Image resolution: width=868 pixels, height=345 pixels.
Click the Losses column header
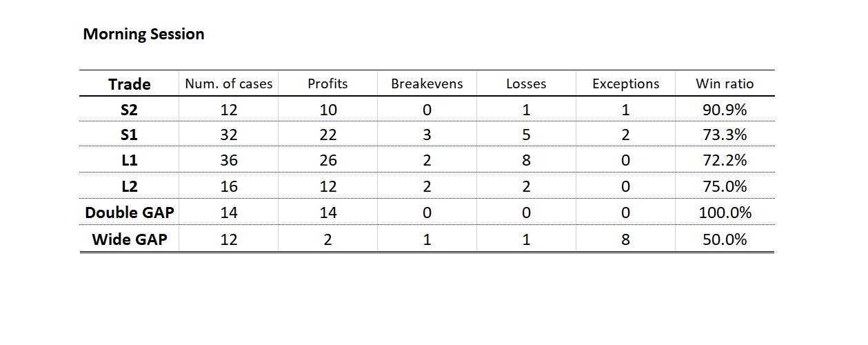[526, 83]
